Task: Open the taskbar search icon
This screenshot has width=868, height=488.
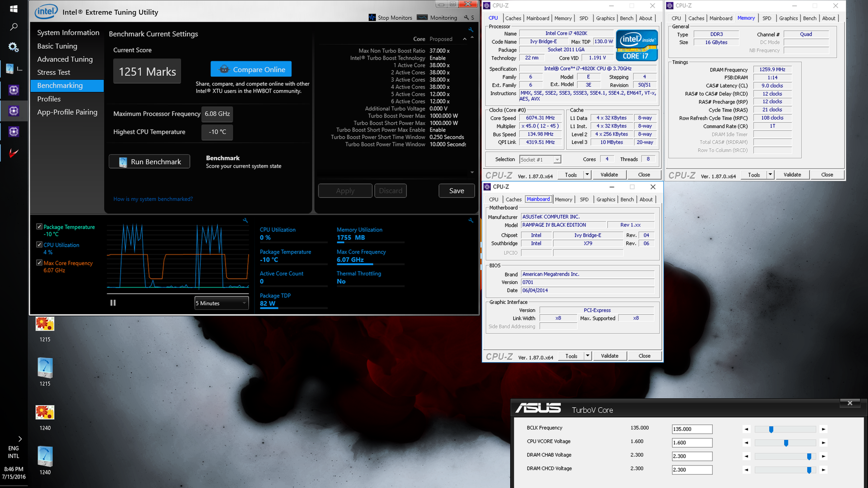Action: click(14, 27)
